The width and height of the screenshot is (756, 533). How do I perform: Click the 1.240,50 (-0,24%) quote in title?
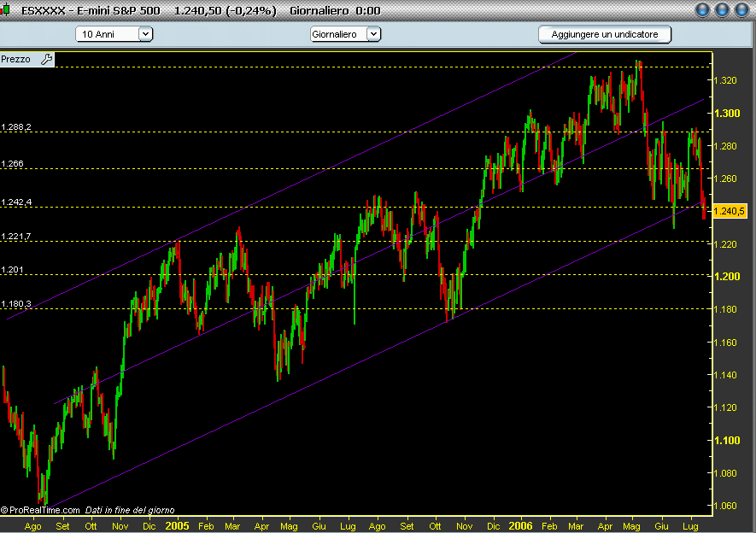(226, 10)
